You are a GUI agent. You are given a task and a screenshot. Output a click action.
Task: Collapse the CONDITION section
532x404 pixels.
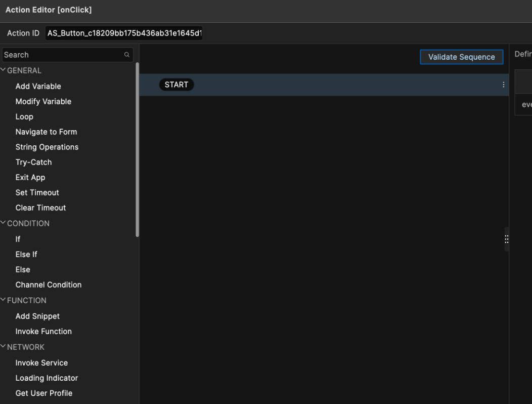4,223
